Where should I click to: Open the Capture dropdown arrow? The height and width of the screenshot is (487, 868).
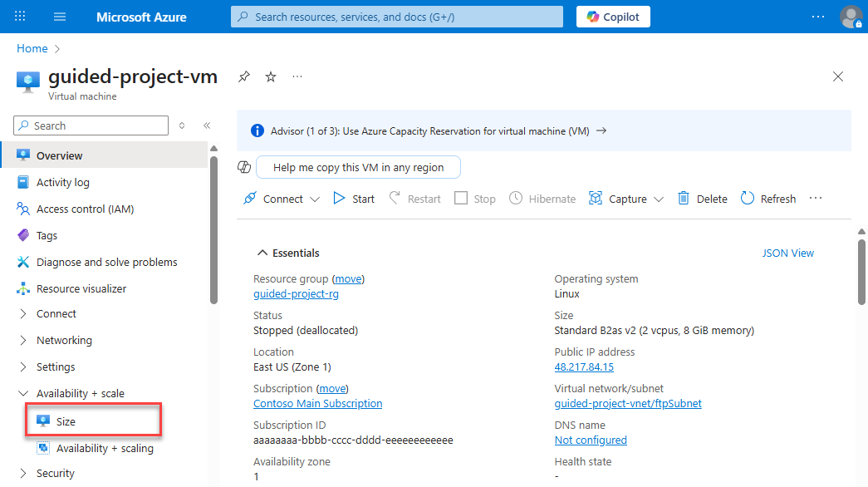click(x=659, y=199)
